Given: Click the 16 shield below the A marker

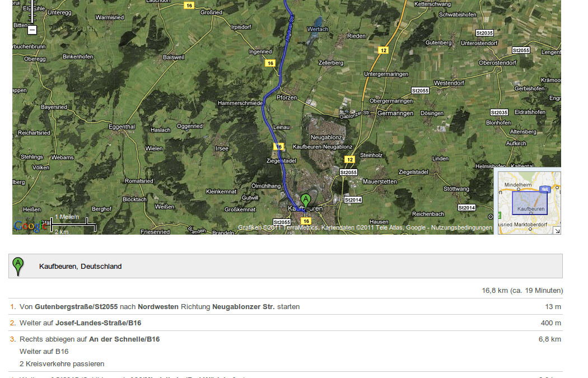Looking at the screenshot, I should [306, 221].
